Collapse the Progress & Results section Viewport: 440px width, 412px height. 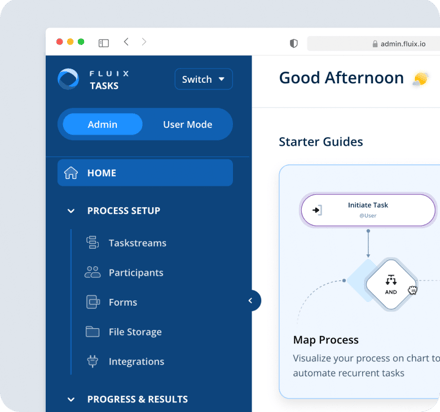coord(71,399)
